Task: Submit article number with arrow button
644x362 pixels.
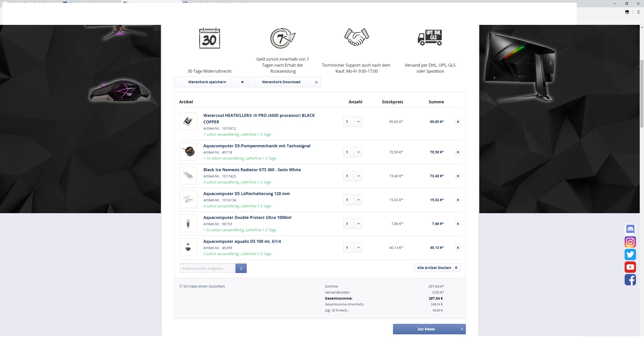Action: point(241,268)
